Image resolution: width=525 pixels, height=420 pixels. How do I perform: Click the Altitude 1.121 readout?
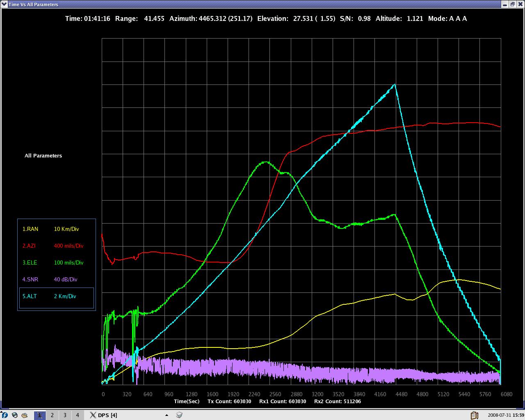[x=399, y=18]
